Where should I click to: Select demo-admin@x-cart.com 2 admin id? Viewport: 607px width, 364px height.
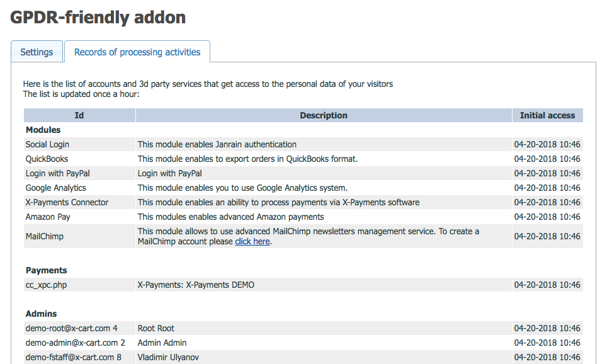(x=76, y=343)
